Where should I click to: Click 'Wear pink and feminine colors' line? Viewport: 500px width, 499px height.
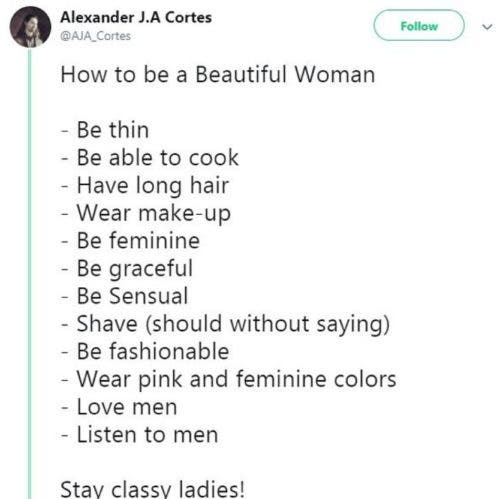[229, 379]
